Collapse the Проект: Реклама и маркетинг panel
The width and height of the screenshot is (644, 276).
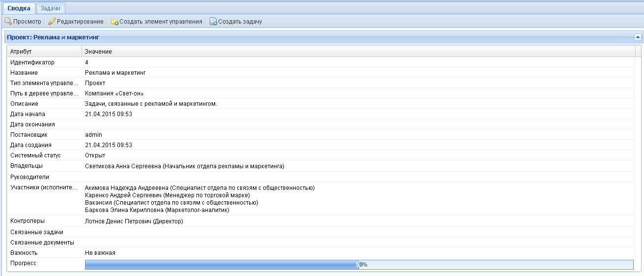[638, 37]
